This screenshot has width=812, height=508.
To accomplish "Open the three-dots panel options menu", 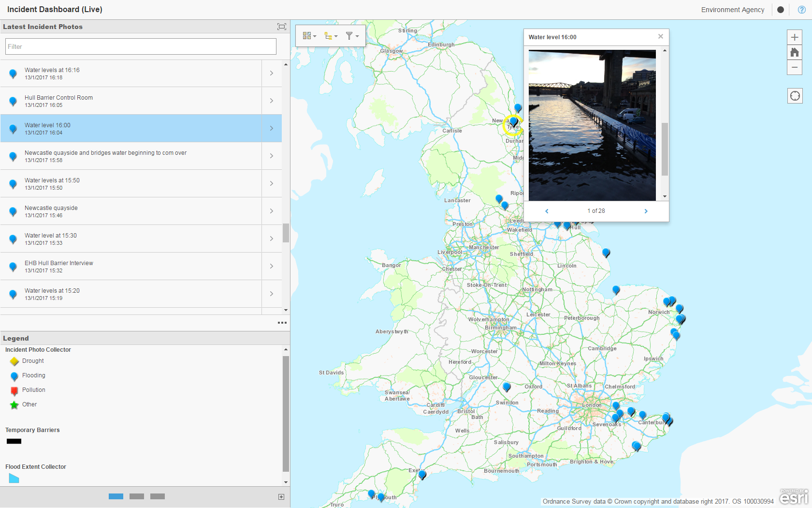I will (x=282, y=323).
